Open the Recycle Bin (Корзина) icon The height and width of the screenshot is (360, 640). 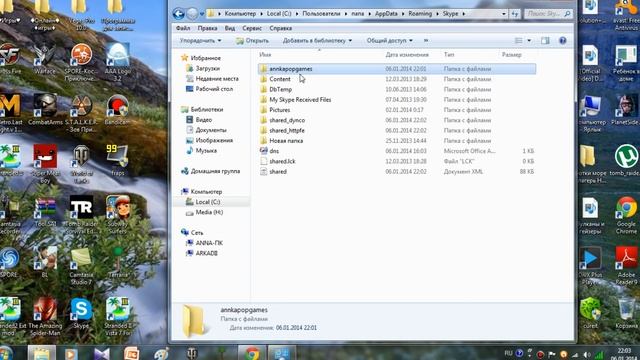(x=626, y=313)
